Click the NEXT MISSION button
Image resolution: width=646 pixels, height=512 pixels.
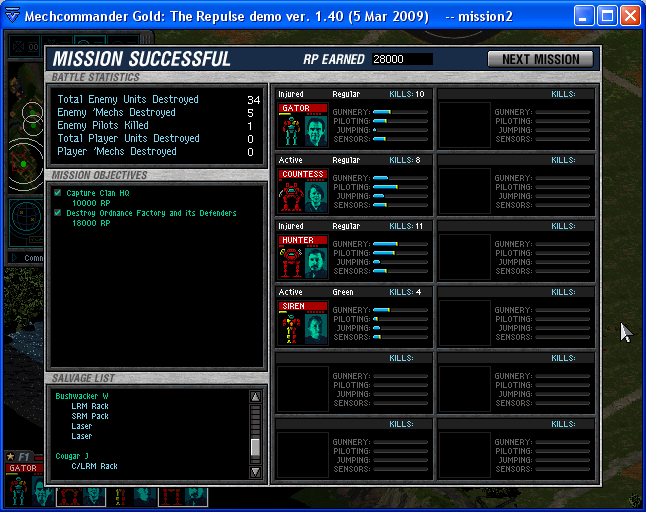point(540,59)
